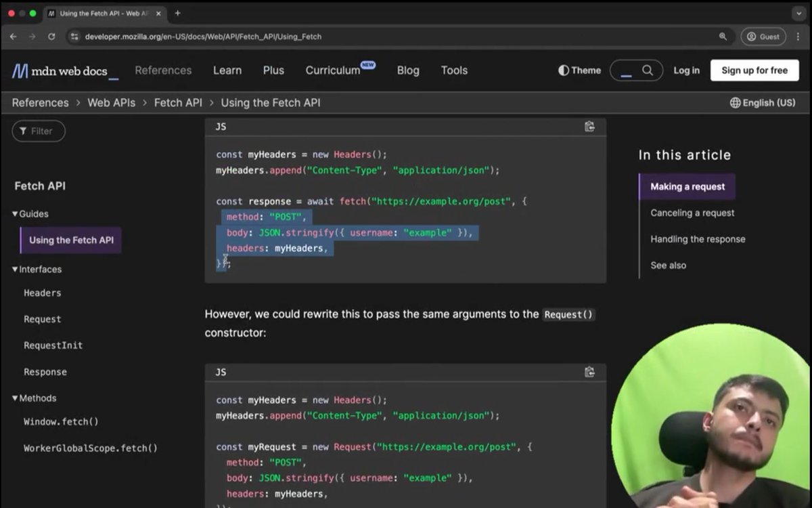
Task: Toggle the Theme switcher
Action: pos(579,70)
